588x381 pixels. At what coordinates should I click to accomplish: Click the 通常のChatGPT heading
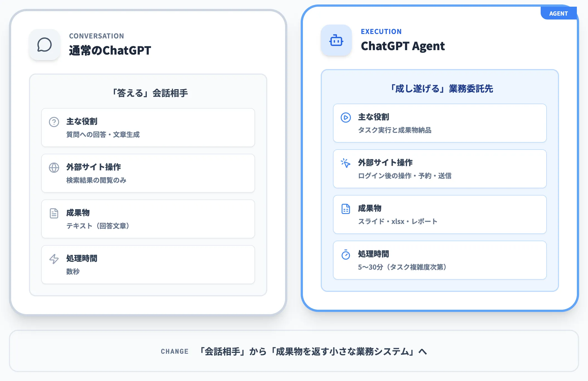110,50
